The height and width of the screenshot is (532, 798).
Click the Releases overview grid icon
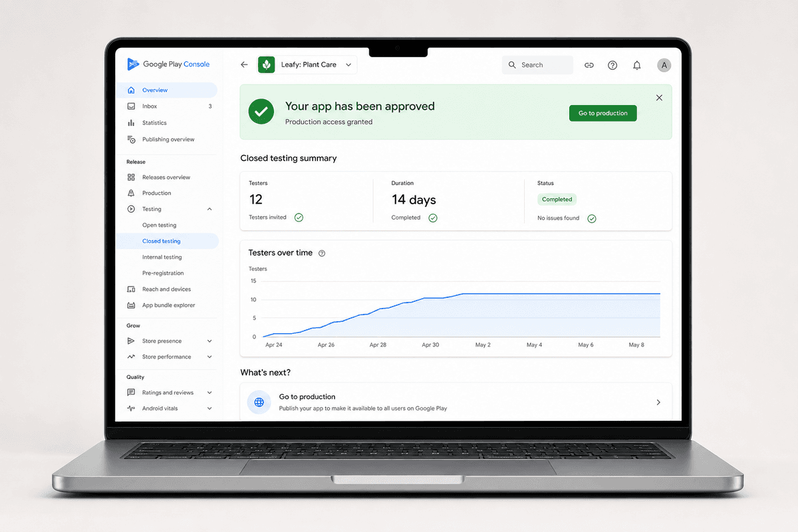tap(131, 178)
